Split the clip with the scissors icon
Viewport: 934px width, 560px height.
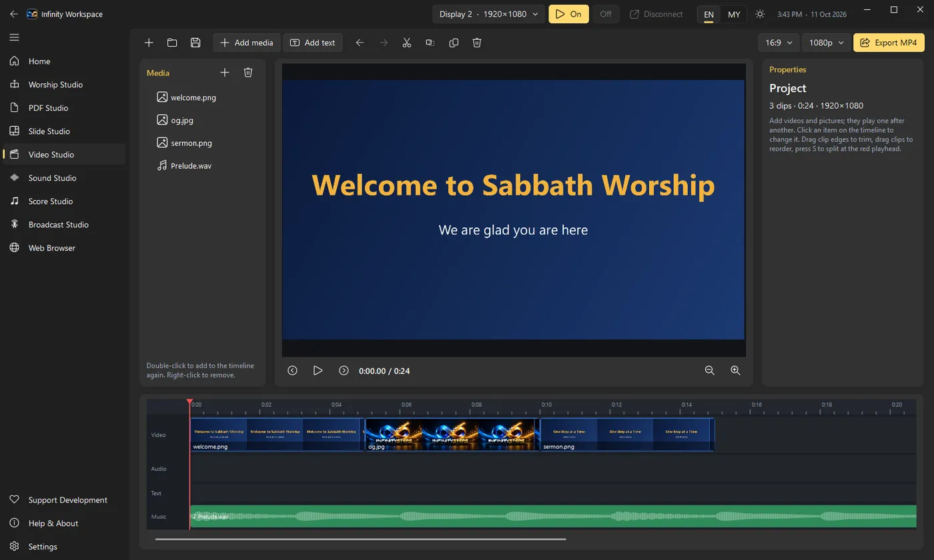pyautogui.click(x=407, y=43)
